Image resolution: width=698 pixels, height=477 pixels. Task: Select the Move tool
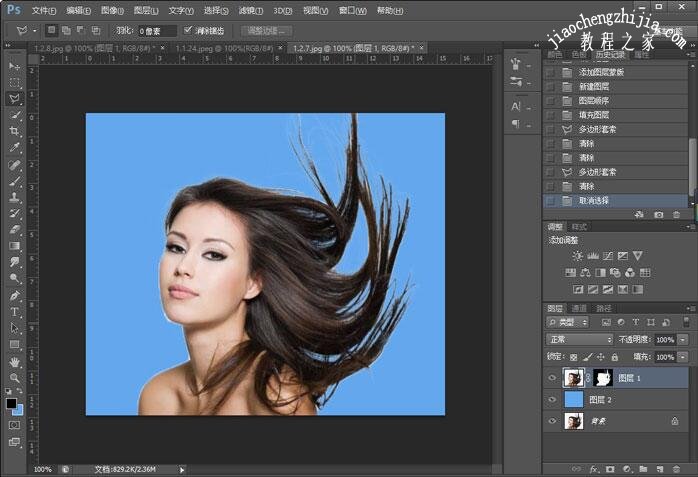tap(14, 66)
